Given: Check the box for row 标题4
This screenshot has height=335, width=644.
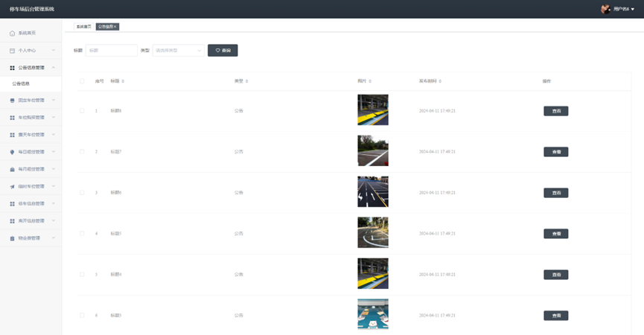Looking at the screenshot, I should point(82,274).
